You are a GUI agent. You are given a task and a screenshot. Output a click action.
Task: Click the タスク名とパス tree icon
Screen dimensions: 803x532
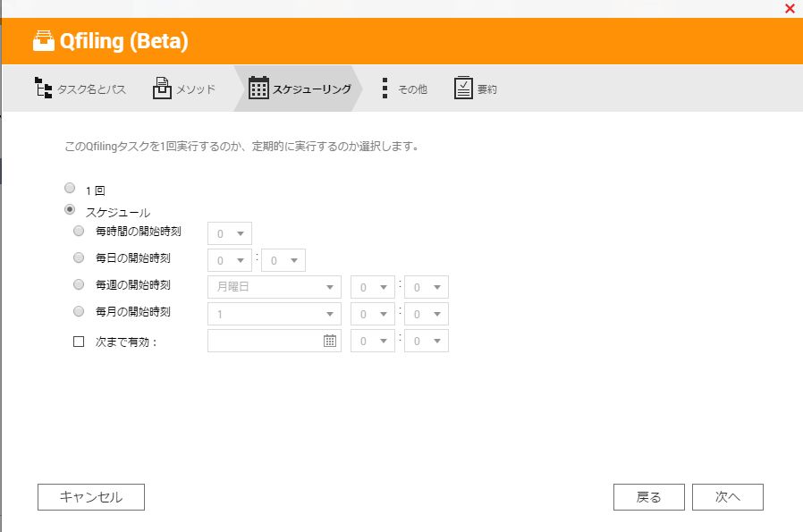(43, 88)
